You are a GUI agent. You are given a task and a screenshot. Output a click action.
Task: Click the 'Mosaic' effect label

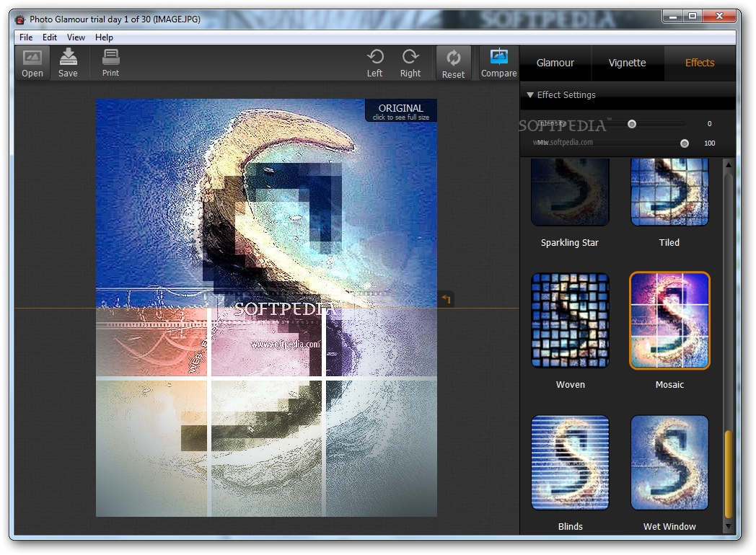669,384
